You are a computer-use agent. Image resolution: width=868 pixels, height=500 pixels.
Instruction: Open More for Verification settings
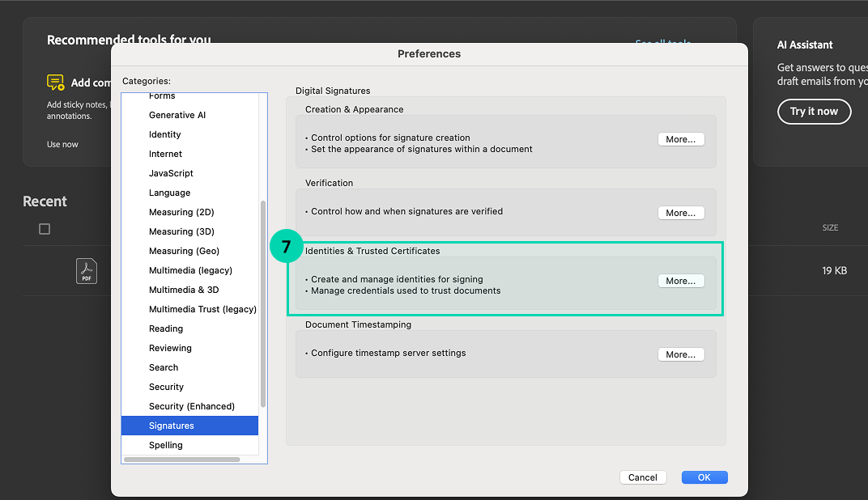click(680, 213)
